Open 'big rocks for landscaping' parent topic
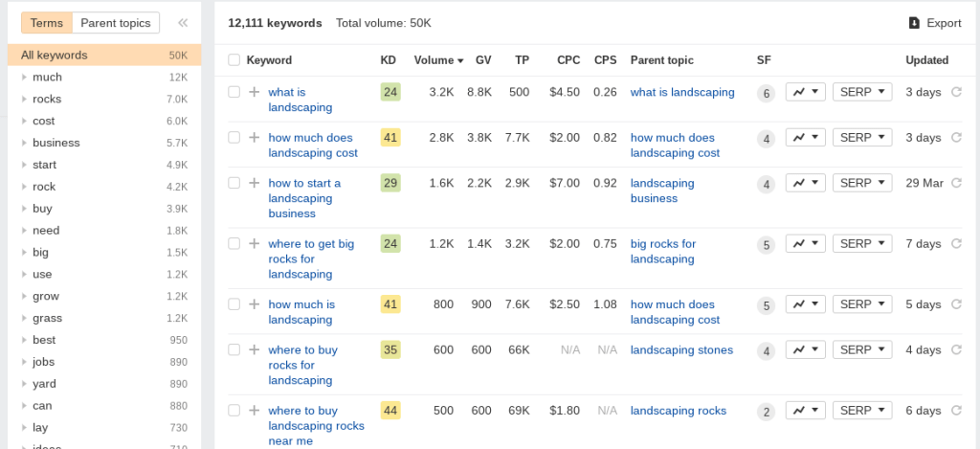 [663, 252]
